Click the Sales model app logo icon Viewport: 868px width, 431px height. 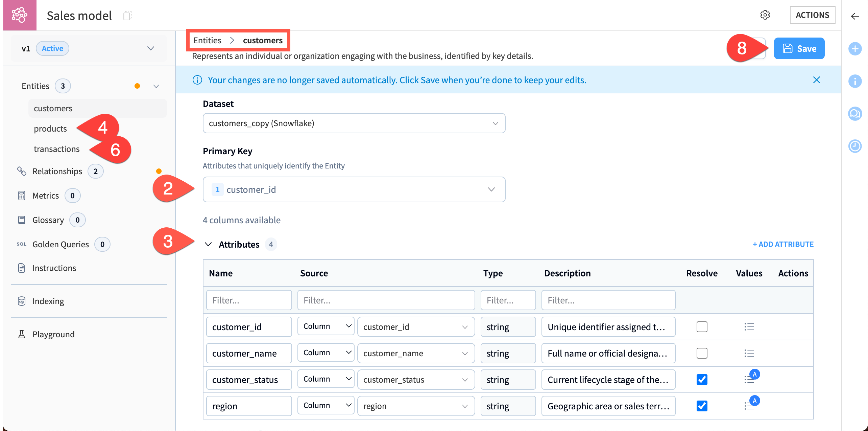19,15
